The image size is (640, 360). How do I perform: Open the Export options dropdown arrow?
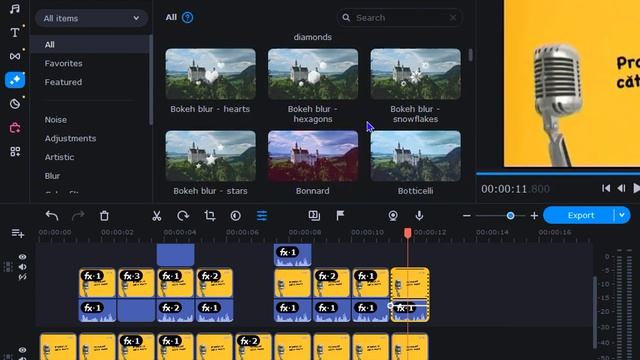coord(622,215)
